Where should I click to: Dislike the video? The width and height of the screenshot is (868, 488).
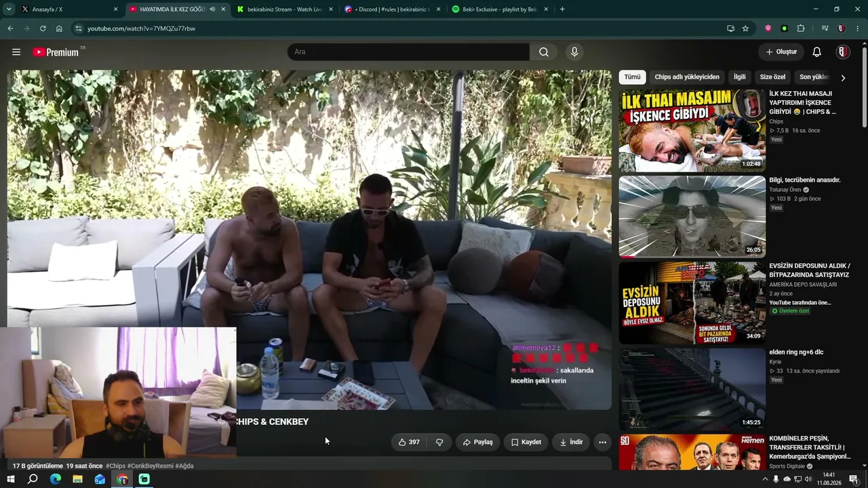click(439, 442)
